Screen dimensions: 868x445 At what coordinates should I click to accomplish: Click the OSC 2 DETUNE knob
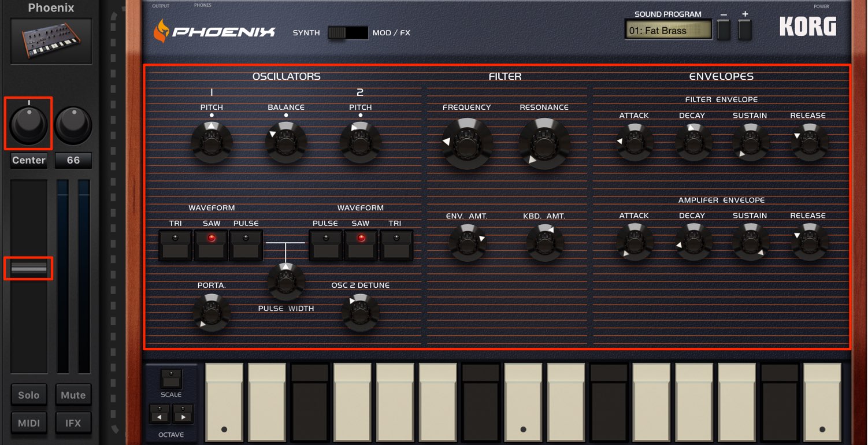pos(360,312)
